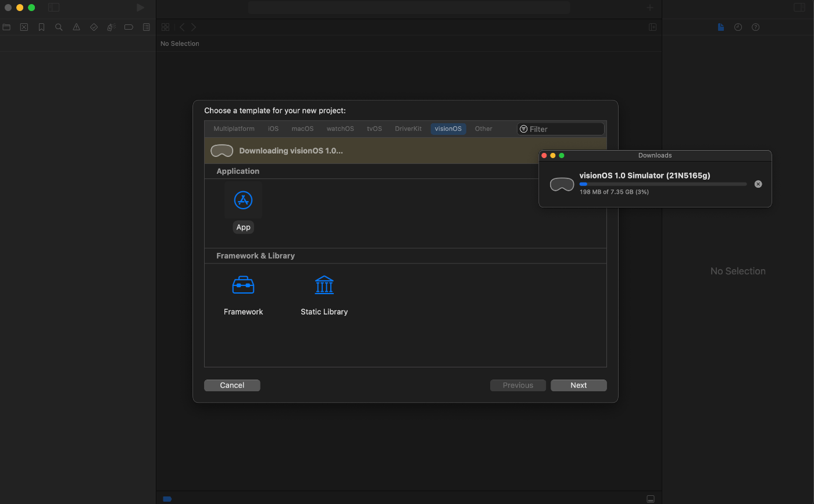The width and height of the screenshot is (814, 504).
Task: Select the App template icon
Action: coord(243,200)
